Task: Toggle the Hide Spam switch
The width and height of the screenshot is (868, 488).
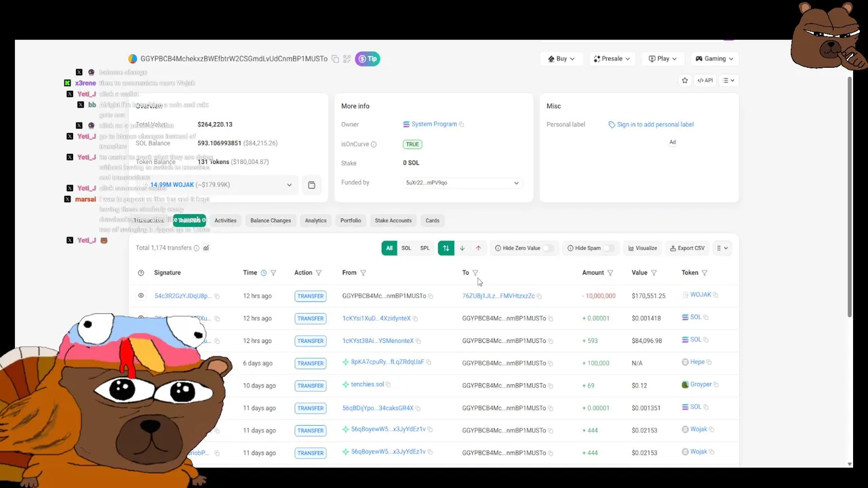Action: 609,248
